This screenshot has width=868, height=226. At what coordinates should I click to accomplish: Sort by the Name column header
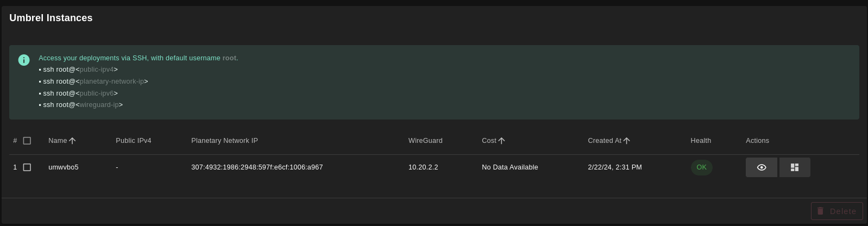tap(58, 141)
